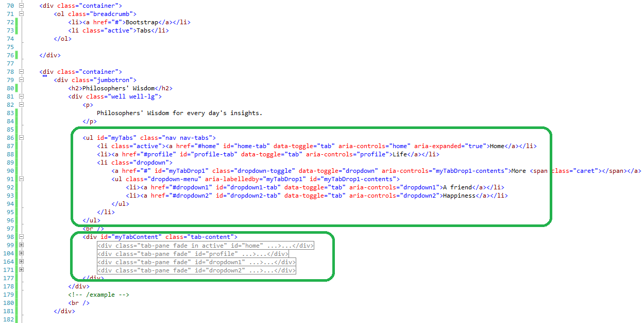Collapse the myTabs ul fold at line 86

tap(21, 137)
